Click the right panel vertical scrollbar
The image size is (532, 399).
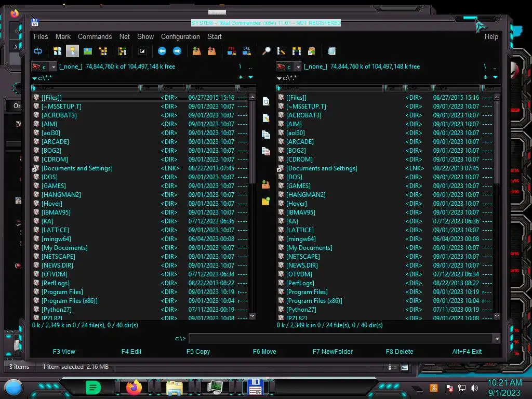497,207
